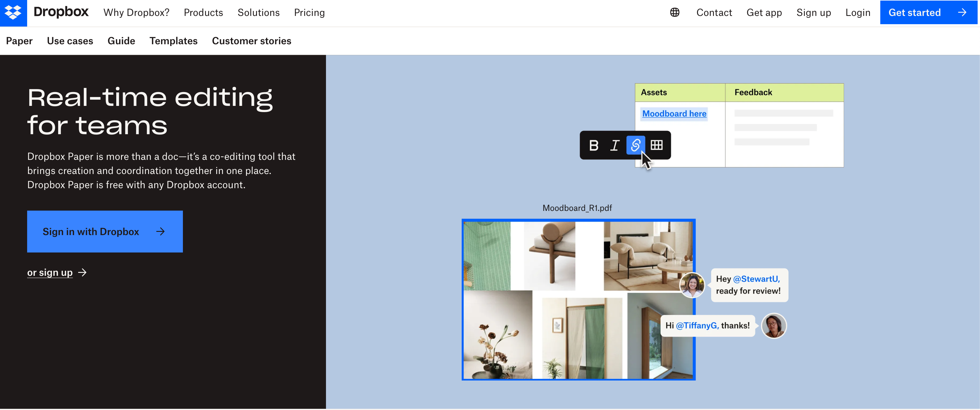
Task: Click the moodboard image collage
Action: coord(579,300)
